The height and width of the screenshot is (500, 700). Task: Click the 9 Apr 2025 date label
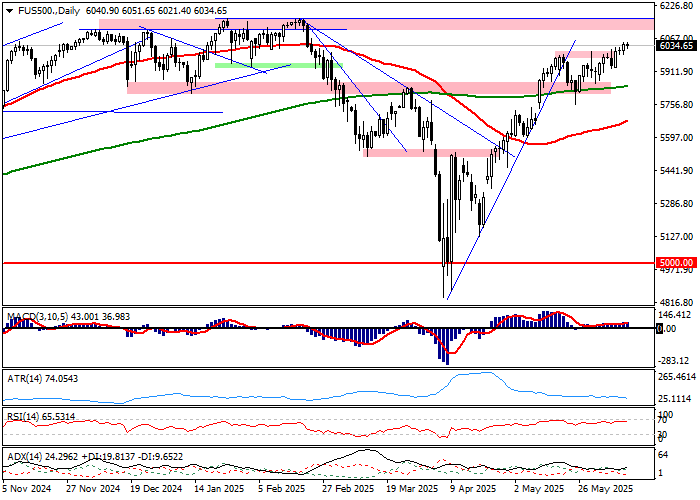[x=473, y=489]
